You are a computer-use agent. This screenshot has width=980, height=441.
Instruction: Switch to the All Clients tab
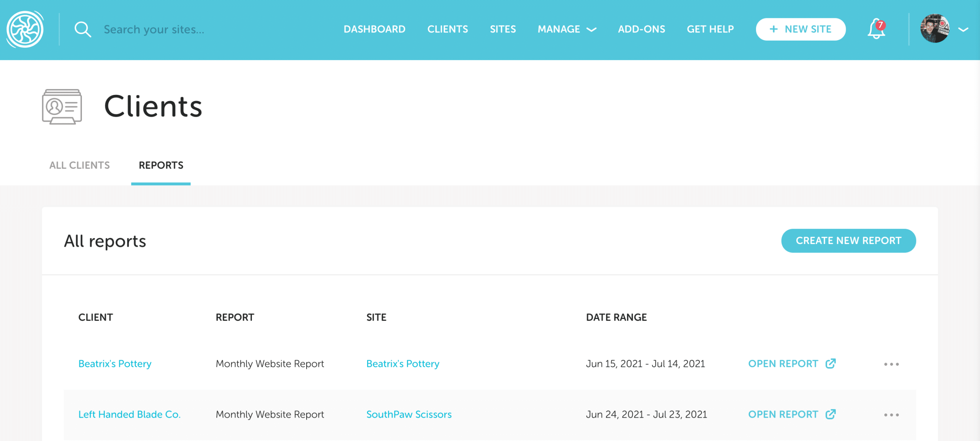(x=79, y=165)
